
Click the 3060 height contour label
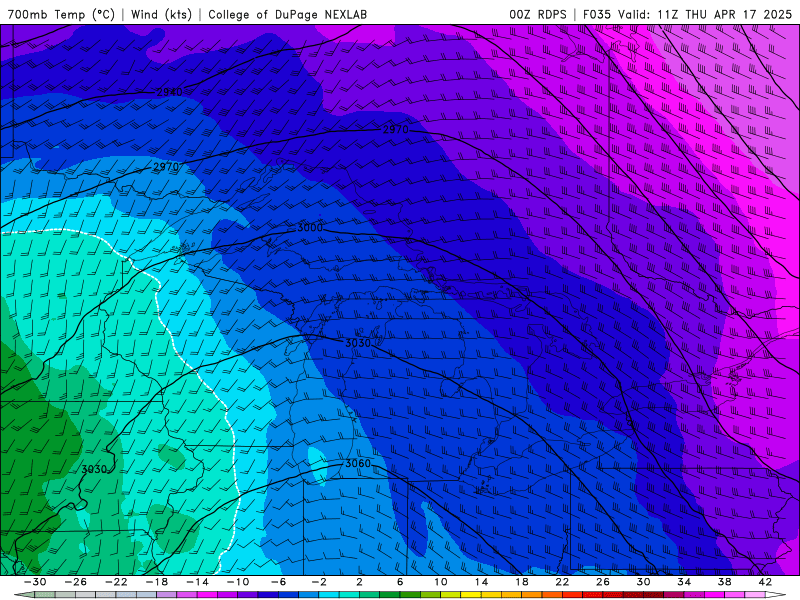pyautogui.click(x=358, y=463)
